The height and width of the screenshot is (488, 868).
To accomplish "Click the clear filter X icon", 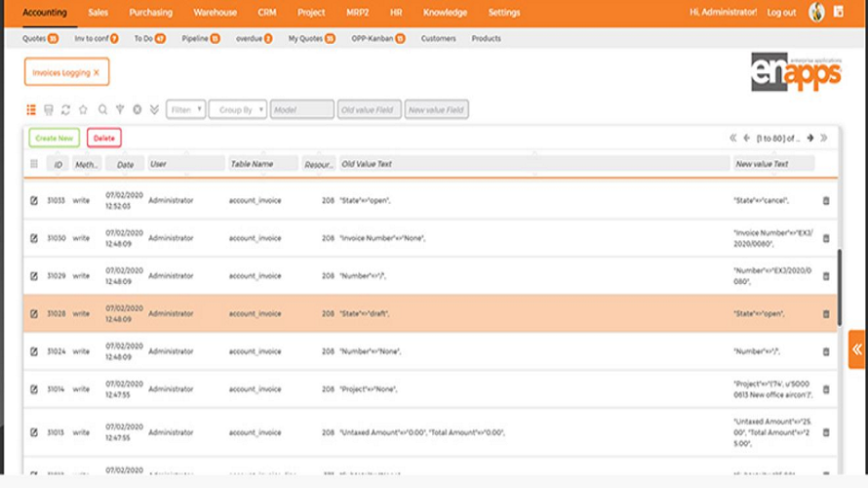I will click(138, 109).
